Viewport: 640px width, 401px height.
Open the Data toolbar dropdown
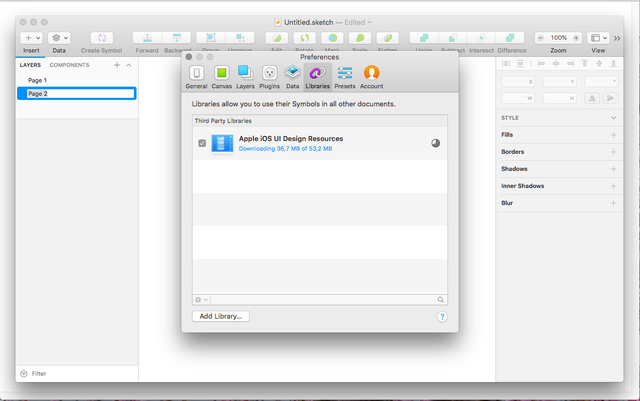pos(59,38)
